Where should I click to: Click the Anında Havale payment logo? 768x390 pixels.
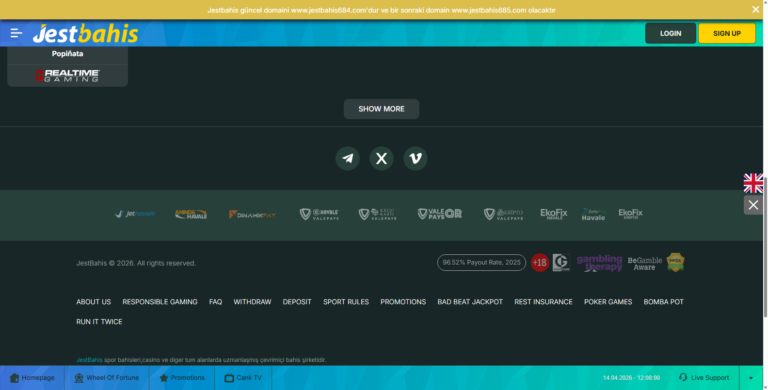[x=191, y=214]
